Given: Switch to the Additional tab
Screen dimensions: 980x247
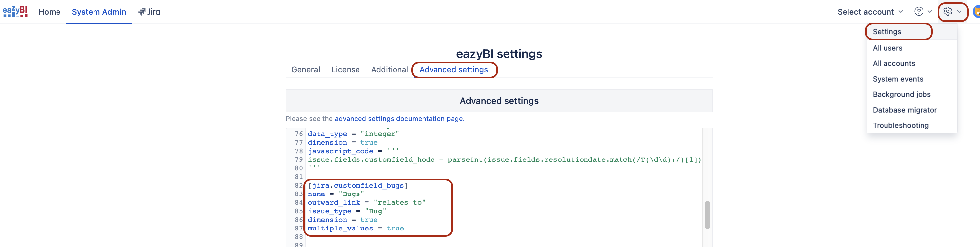Looking at the screenshot, I should pos(390,70).
